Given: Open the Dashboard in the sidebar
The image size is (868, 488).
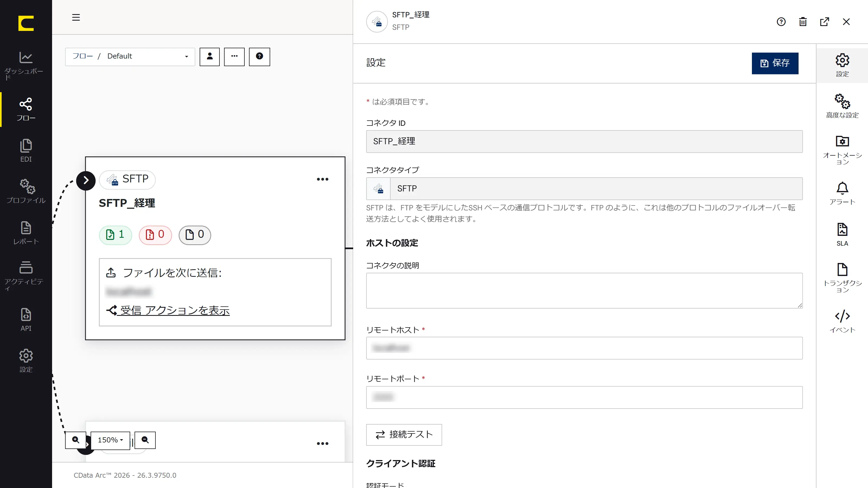Looking at the screenshot, I should [26, 65].
